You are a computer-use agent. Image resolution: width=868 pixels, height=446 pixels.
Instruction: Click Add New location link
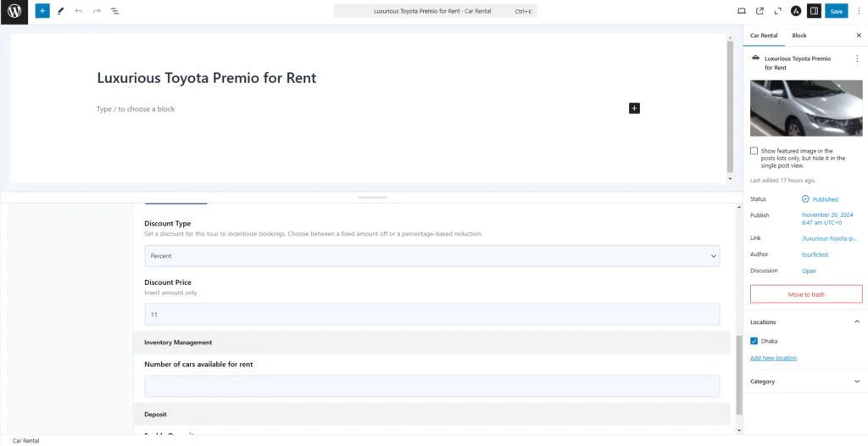coord(773,358)
